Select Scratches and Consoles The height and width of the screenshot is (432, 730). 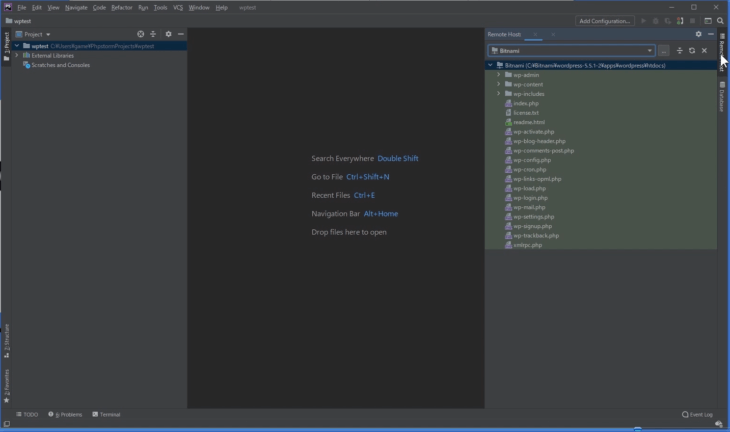coord(61,65)
